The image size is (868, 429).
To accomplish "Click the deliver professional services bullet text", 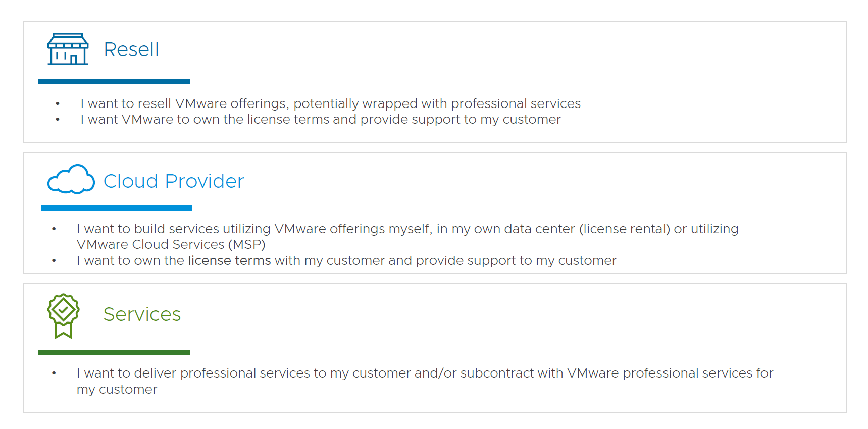I will click(x=424, y=373).
